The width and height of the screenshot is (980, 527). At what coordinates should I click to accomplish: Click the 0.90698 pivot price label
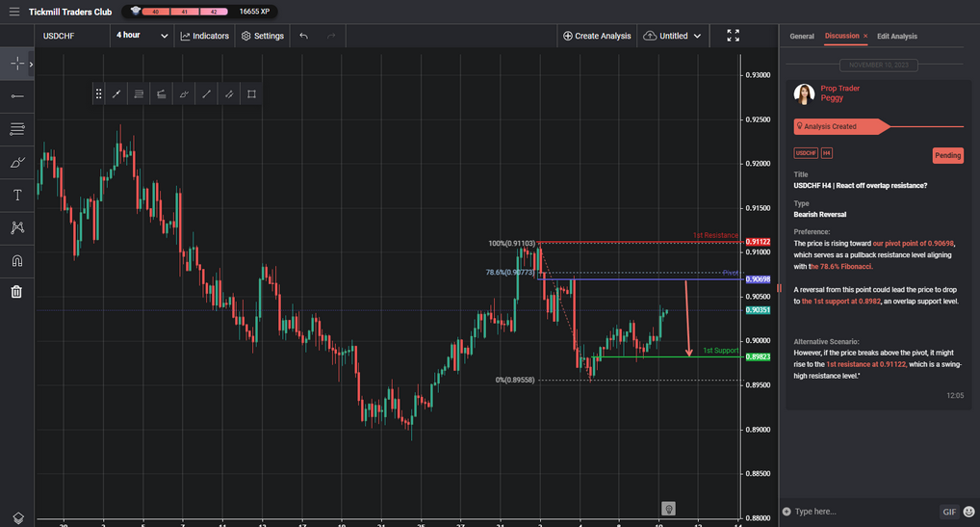pyautogui.click(x=758, y=279)
